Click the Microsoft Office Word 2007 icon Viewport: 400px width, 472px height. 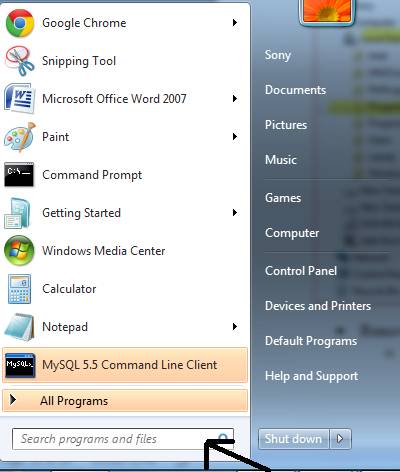click(19, 99)
